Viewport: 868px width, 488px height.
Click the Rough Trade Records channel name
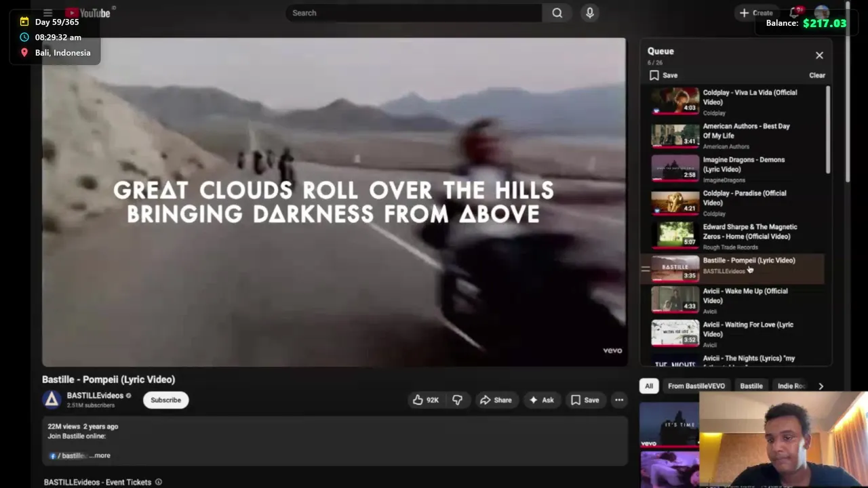[730, 247]
